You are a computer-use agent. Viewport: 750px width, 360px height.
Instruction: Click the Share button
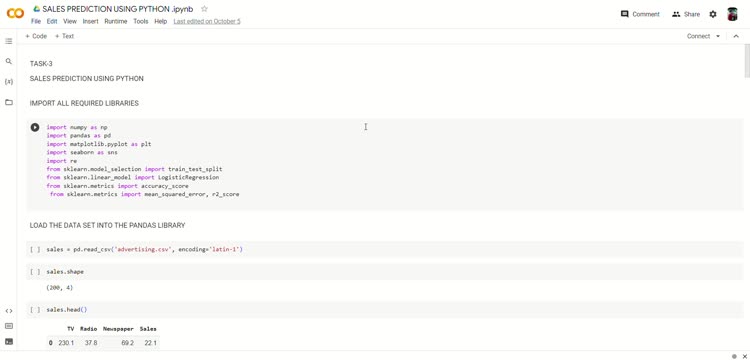tap(686, 14)
